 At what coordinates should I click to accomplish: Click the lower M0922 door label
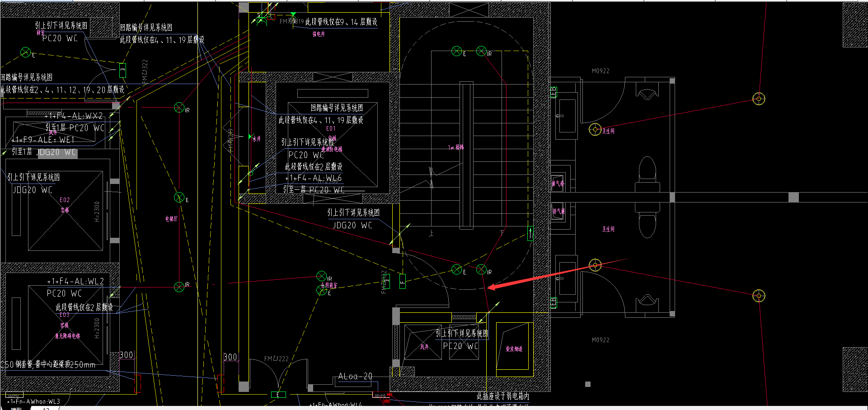[x=601, y=340]
